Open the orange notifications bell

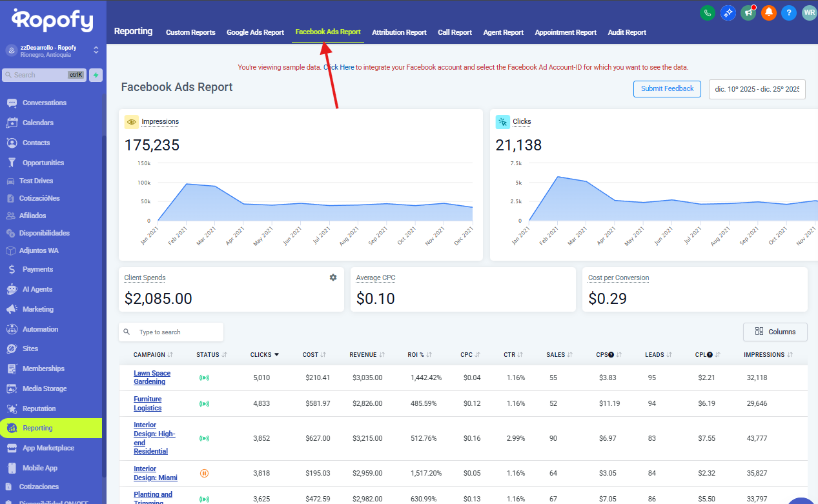pos(768,12)
